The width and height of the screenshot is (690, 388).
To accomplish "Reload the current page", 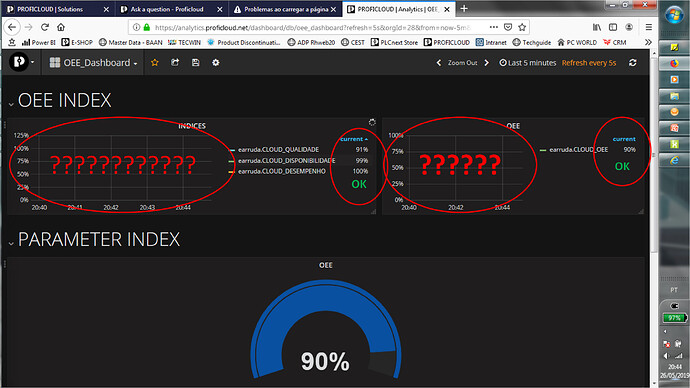I will pyautogui.click(x=45, y=27).
